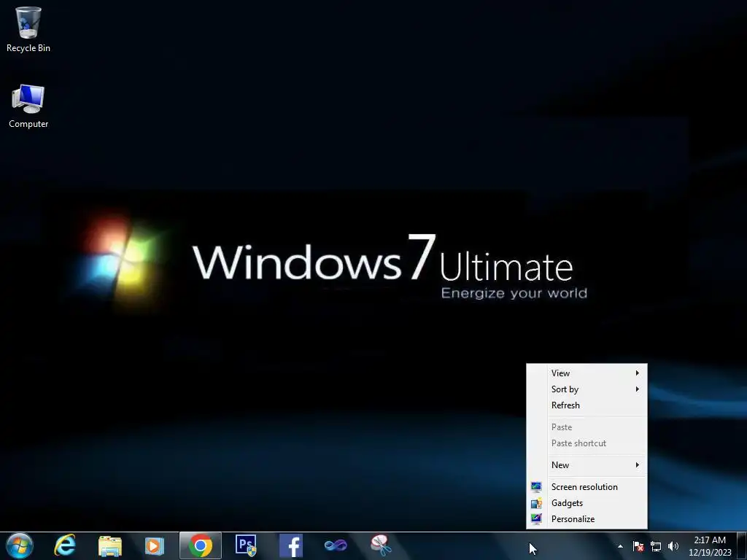
Task: Open the Windows Start orb
Action: pos(19,545)
